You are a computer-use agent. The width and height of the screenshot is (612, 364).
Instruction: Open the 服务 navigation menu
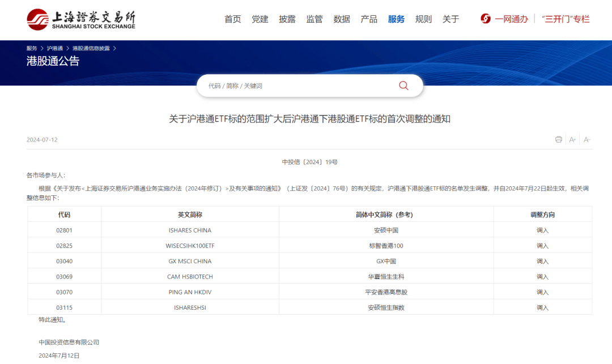click(396, 19)
